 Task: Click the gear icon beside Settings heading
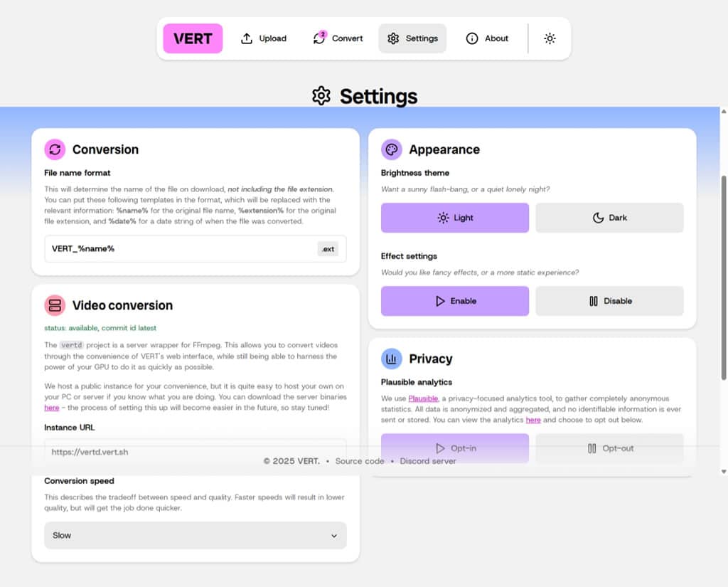[x=321, y=96]
